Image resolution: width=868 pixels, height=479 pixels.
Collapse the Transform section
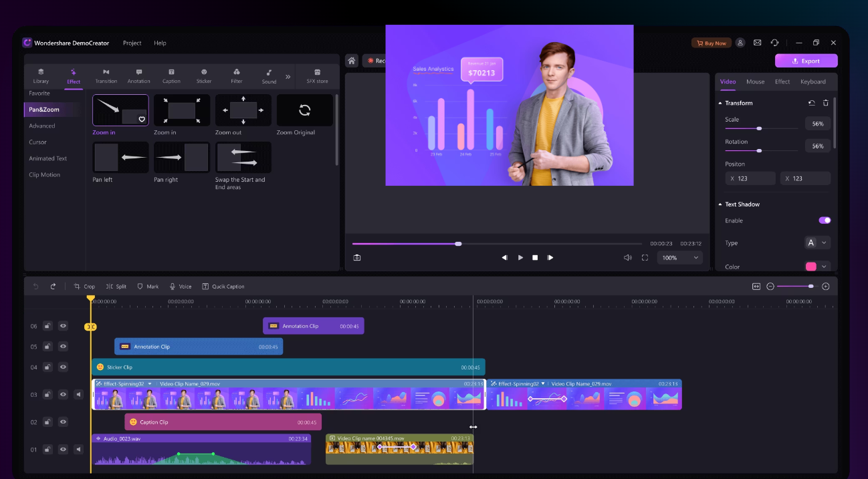coord(721,103)
